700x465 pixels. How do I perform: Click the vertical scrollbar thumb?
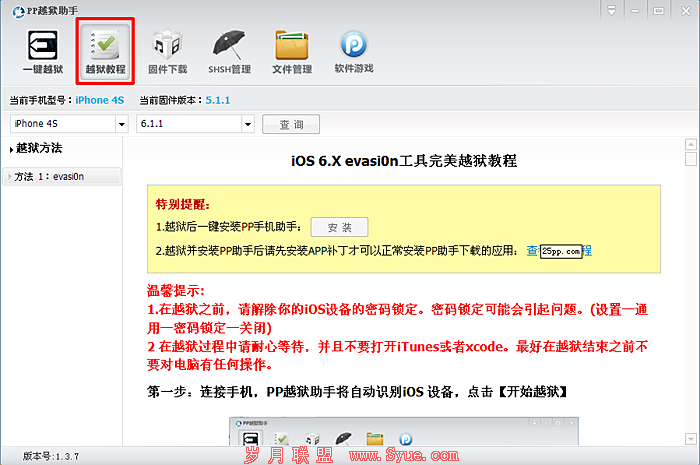691,159
